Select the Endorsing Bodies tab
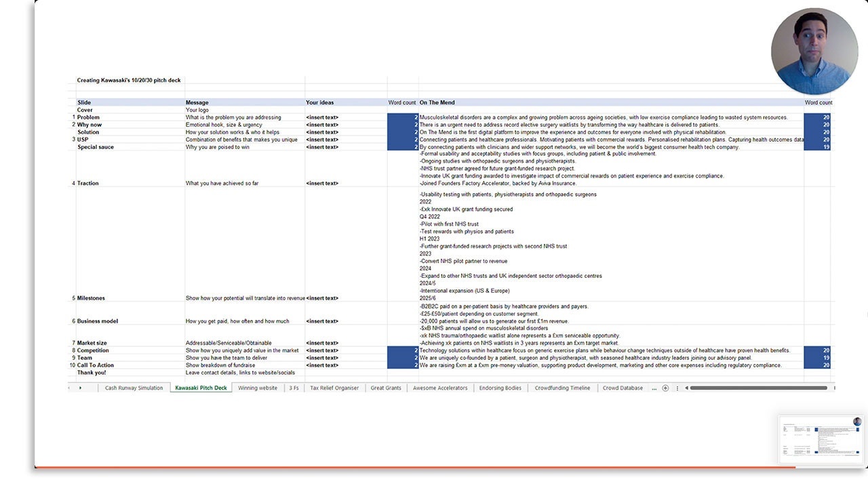 pos(500,388)
